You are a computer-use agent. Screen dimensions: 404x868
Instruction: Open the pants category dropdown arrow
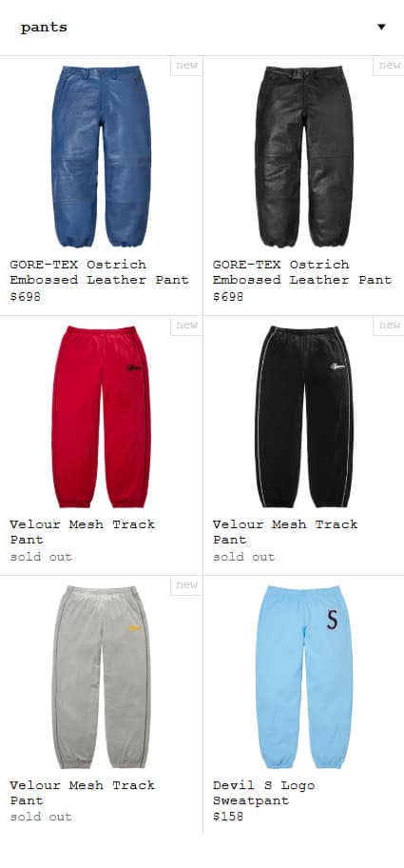(381, 27)
